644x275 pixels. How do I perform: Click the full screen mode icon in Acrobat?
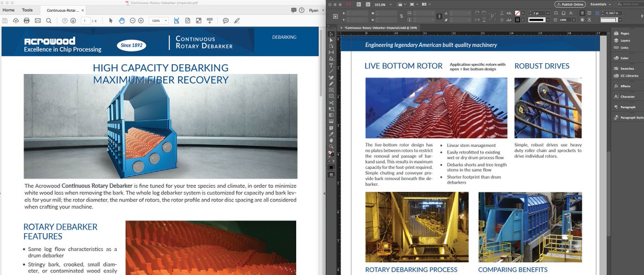click(199, 20)
